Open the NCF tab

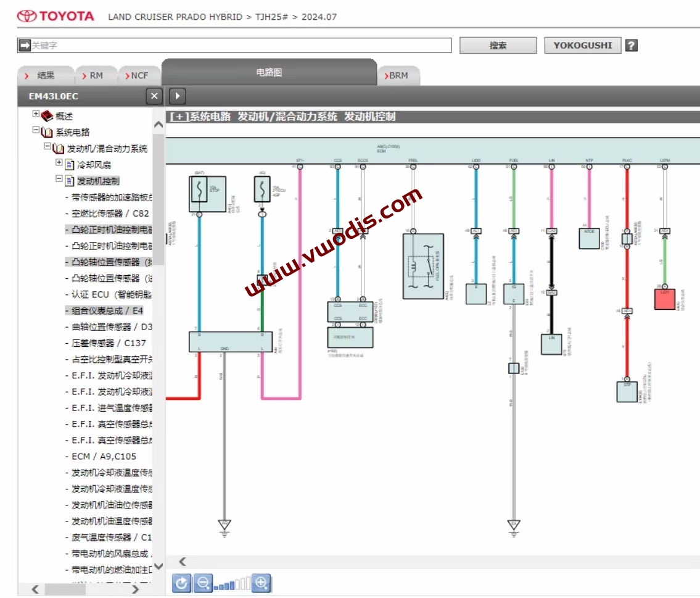pos(138,75)
